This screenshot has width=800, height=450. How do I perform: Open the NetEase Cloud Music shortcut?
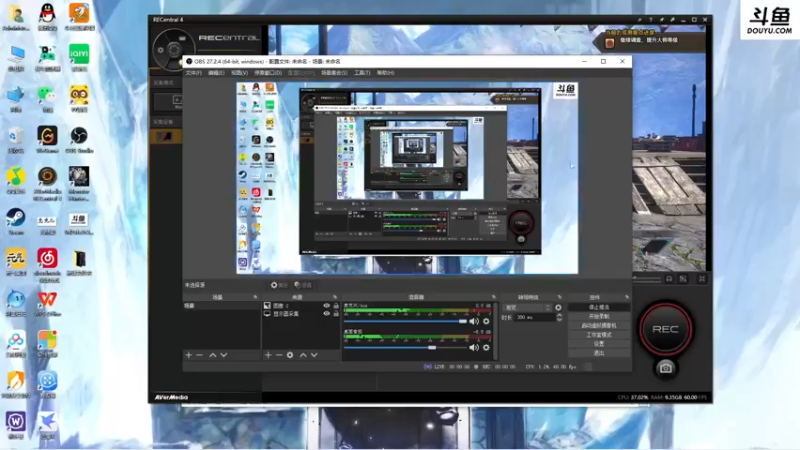click(x=47, y=265)
